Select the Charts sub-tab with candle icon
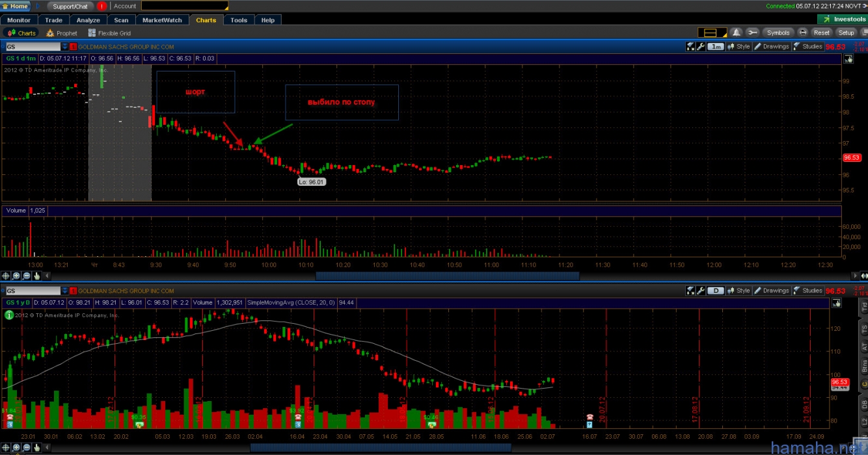The width and height of the screenshot is (868, 455). point(21,33)
